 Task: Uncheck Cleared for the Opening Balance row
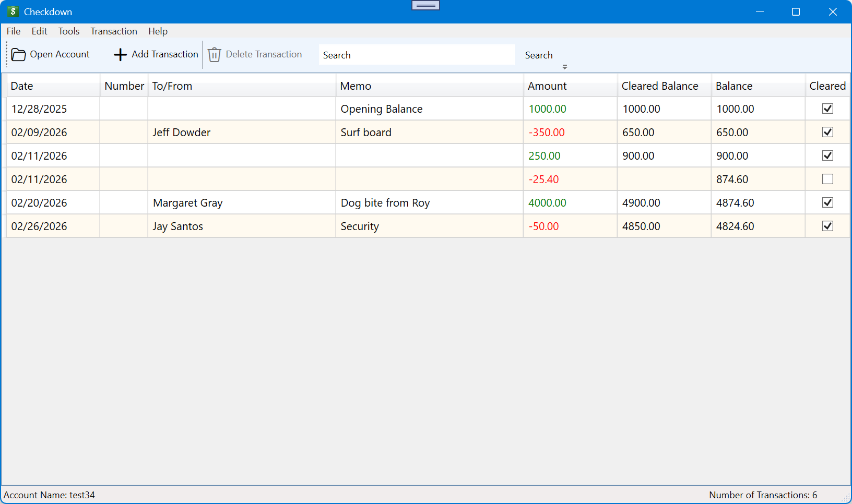pos(827,109)
